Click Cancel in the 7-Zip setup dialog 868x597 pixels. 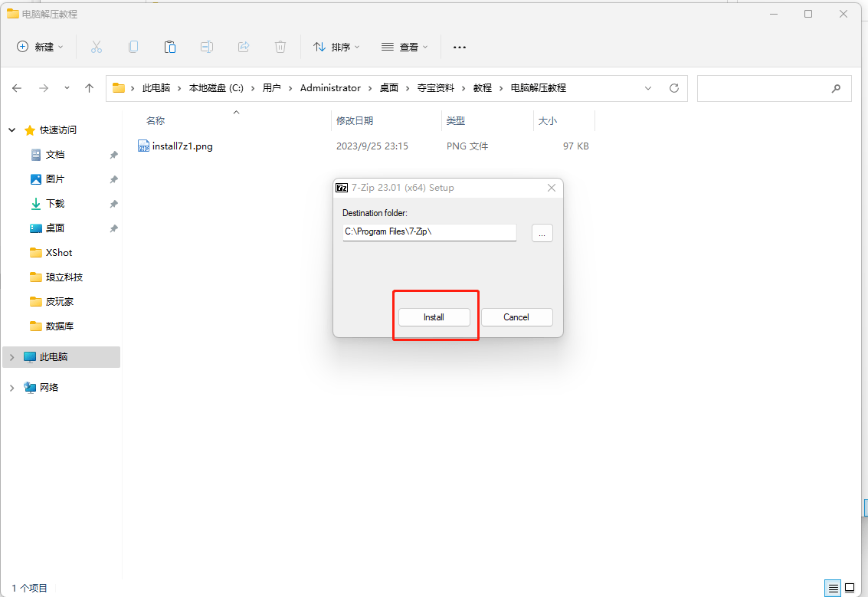(x=516, y=317)
